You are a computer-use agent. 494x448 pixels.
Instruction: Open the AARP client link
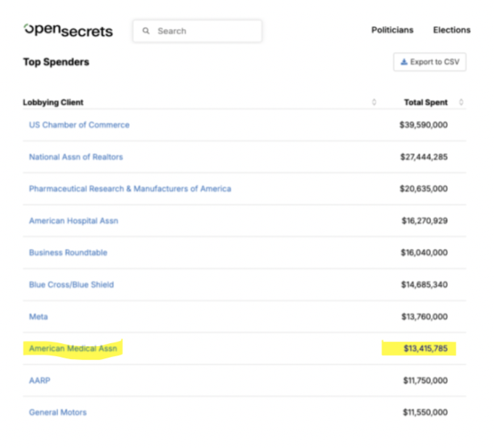[39, 380]
